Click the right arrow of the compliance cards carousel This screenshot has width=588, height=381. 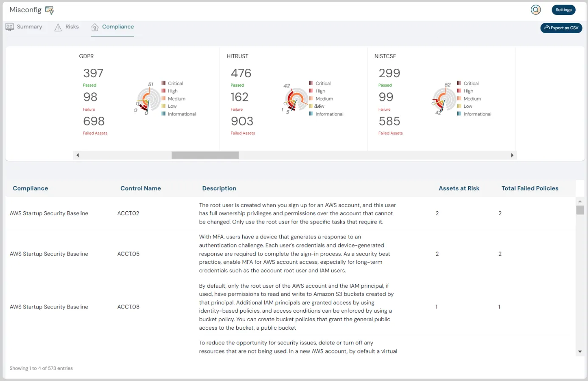pos(512,155)
